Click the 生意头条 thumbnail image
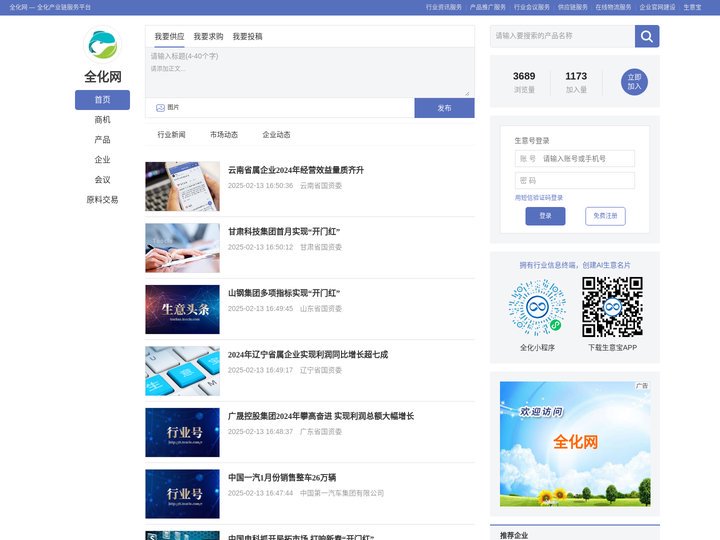 182,309
